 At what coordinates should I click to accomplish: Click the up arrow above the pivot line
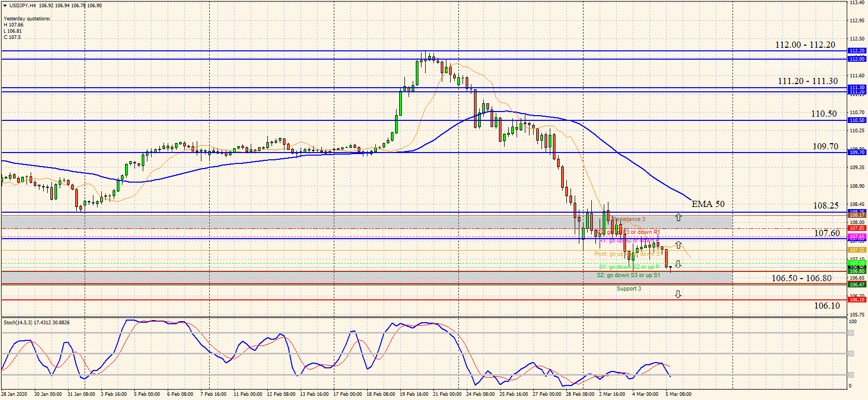(678, 245)
